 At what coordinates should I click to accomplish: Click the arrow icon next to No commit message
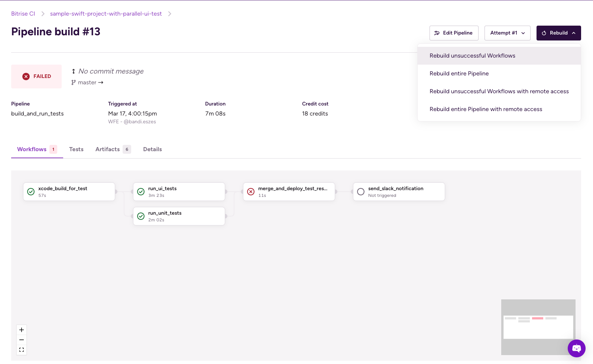[x=74, y=71]
